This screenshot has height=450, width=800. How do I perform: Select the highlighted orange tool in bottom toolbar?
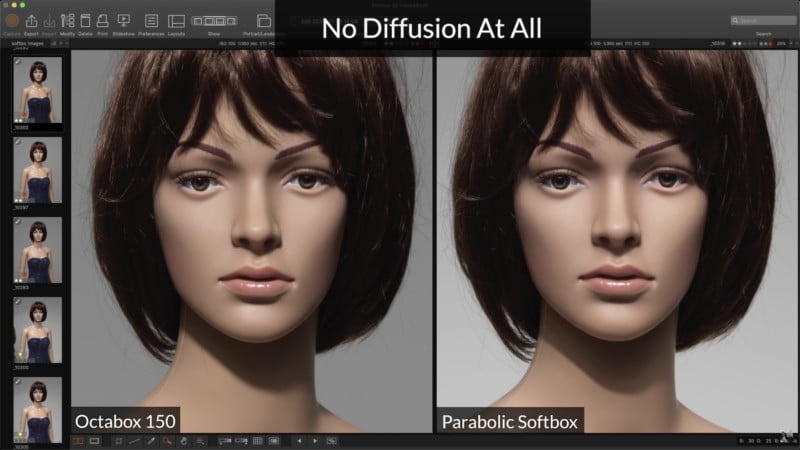coord(167,440)
